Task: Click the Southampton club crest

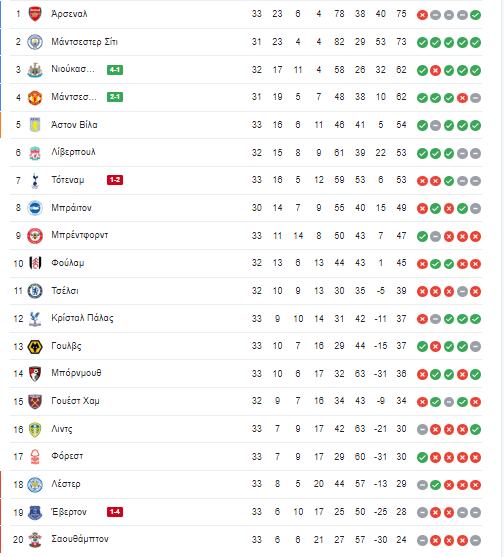Action: coord(35,540)
